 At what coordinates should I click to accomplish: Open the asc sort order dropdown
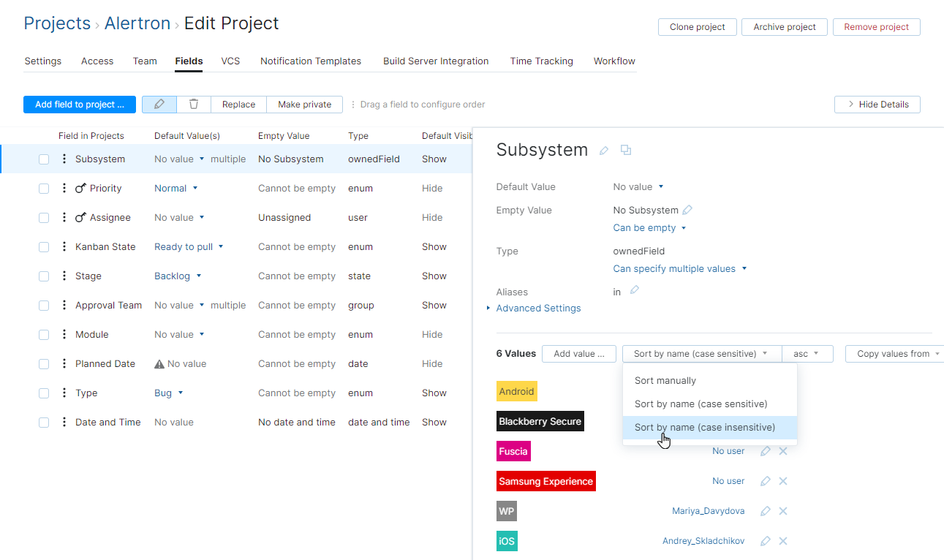(x=807, y=353)
